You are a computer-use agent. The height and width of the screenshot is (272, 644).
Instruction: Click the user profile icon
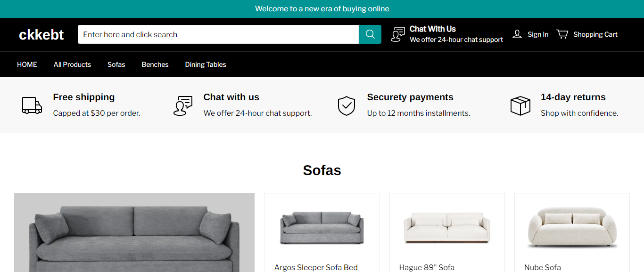[x=517, y=34]
